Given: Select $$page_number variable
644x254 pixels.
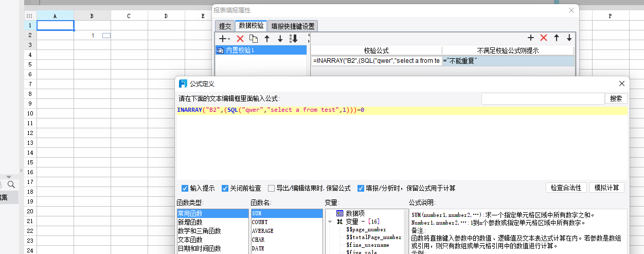Looking at the screenshot, I should pos(366,229).
